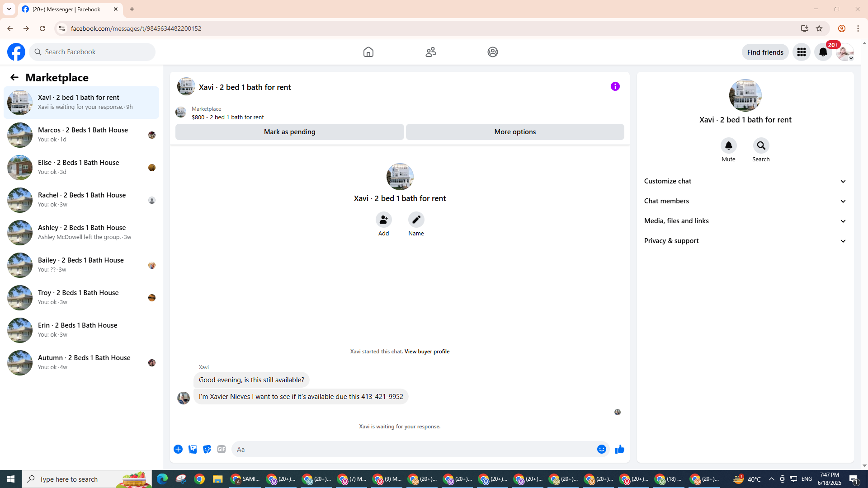This screenshot has height=488, width=868.
Task: Open View buyer profile link
Action: tap(427, 352)
